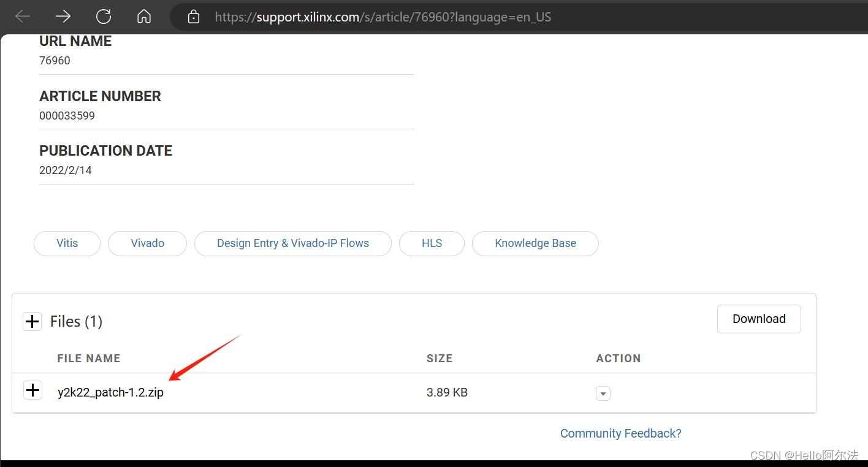
Task: Sort by the FILE NAME column header
Action: pos(89,359)
